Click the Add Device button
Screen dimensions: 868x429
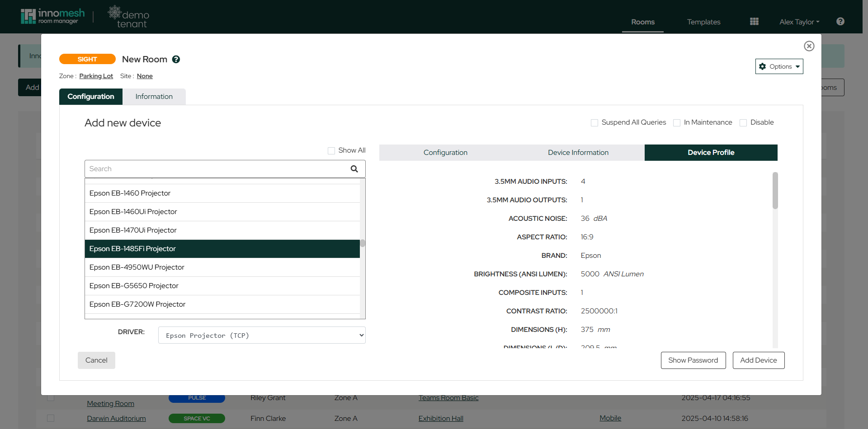pos(759,360)
